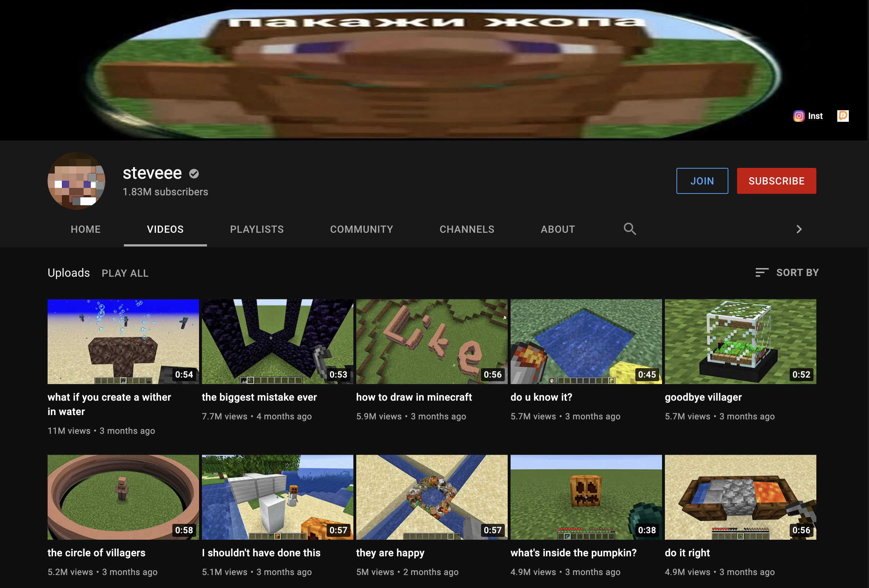
Task: Click the red Subscribe button
Action: pos(776,181)
